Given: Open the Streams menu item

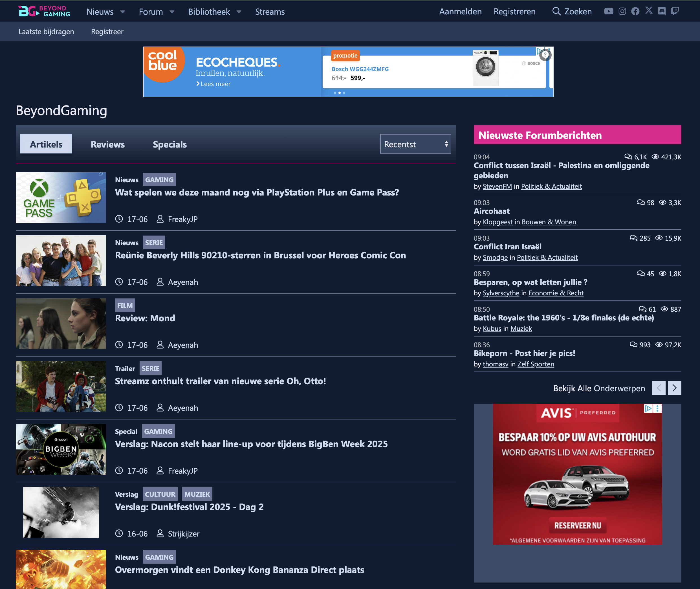Looking at the screenshot, I should pyautogui.click(x=270, y=12).
